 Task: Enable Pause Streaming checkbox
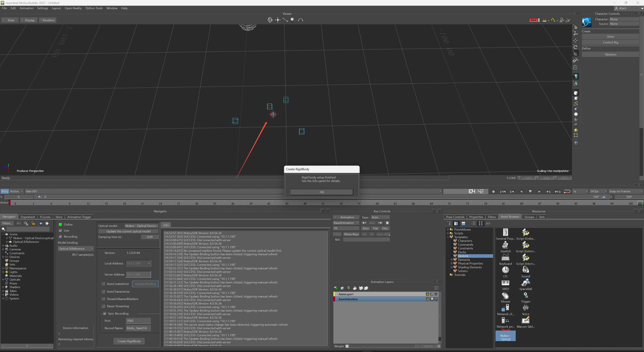click(x=103, y=306)
